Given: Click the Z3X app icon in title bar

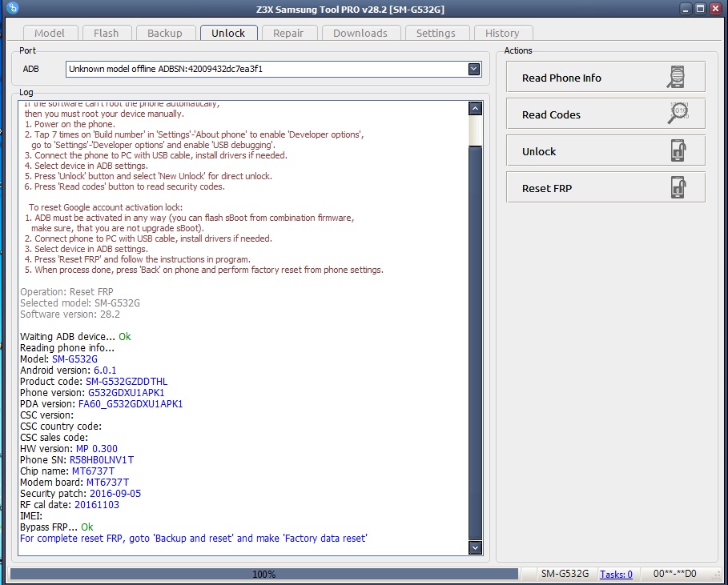Looking at the screenshot, I should pos(13,8).
